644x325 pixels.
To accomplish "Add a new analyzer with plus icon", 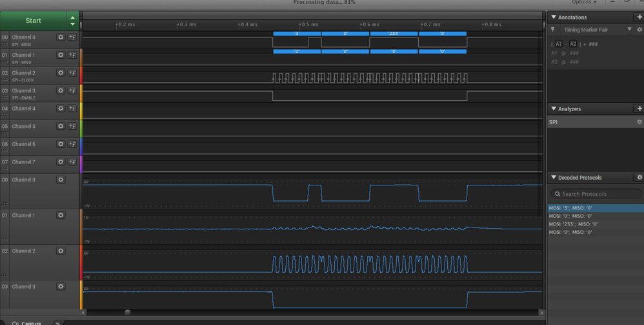I will pyautogui.click(x=639, y=109).
